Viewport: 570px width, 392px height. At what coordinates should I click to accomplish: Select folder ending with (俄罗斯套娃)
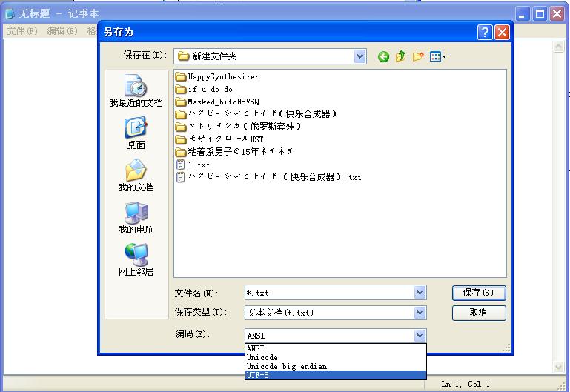(x=238, y=127)
